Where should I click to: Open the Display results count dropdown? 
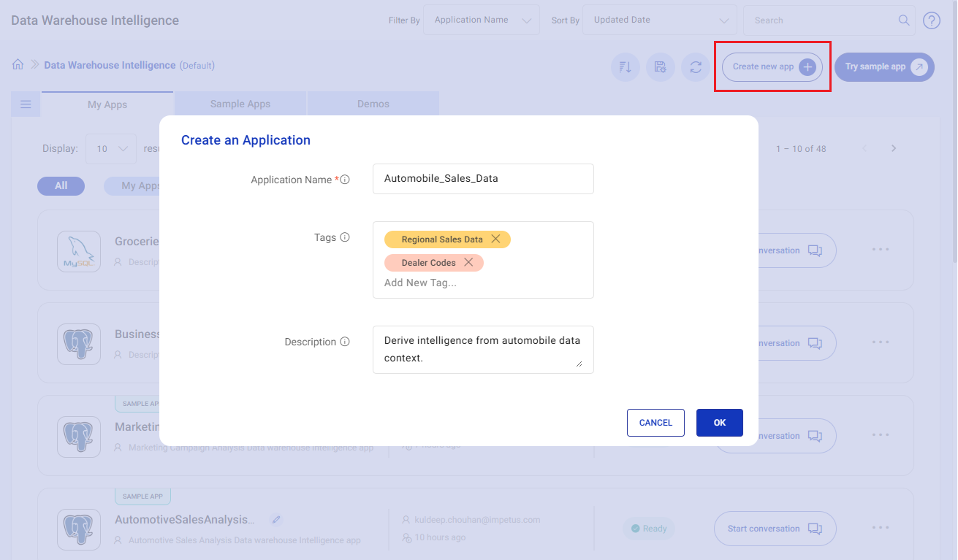(x=111, y=149)
